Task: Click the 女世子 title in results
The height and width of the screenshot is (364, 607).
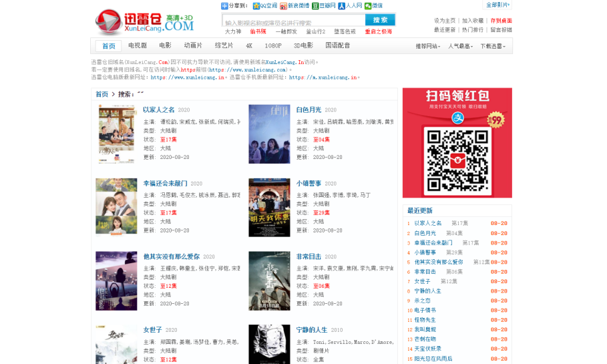Action: [152, 330]
